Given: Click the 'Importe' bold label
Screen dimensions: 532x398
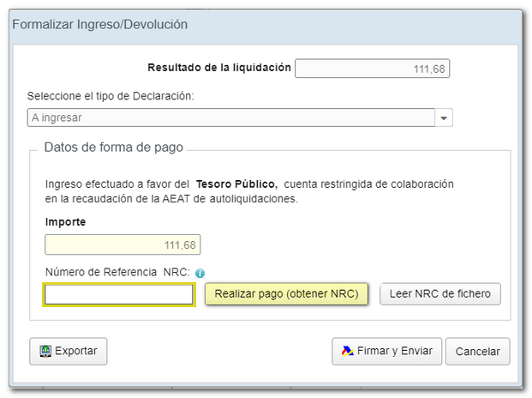Looking at the screenshot, I should coord(65,222).
